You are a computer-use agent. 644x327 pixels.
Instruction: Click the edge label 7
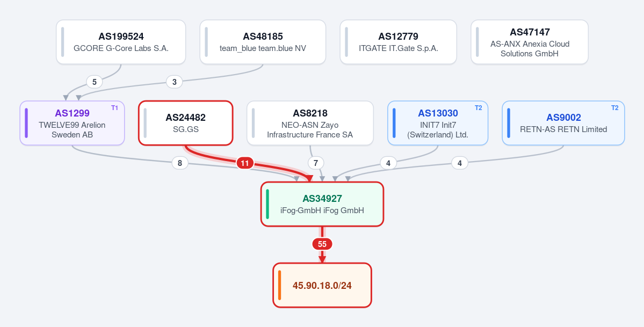316,163
